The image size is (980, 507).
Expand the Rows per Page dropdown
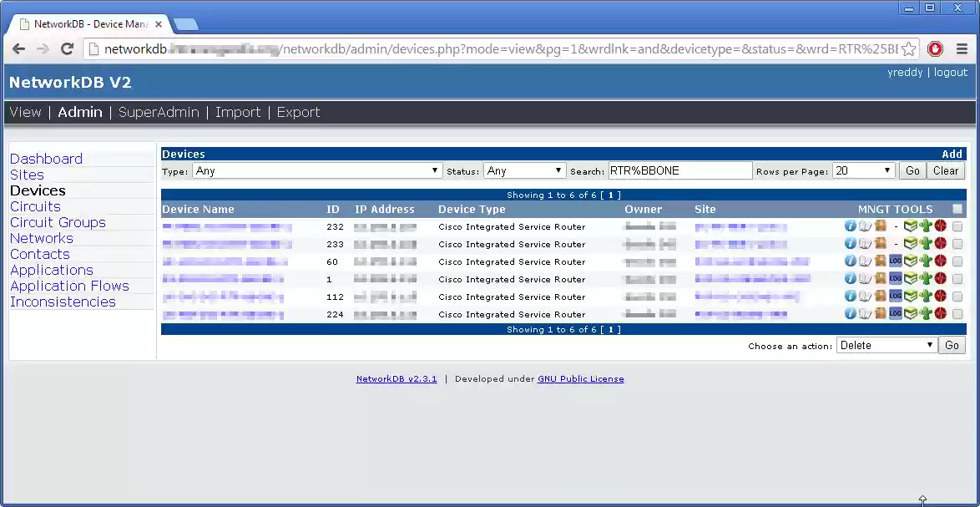864,170
